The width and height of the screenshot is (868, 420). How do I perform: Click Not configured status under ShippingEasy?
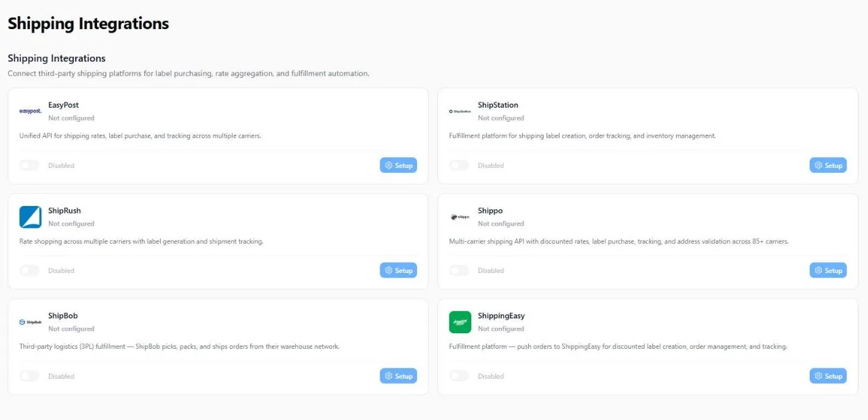tap(501, 329)
